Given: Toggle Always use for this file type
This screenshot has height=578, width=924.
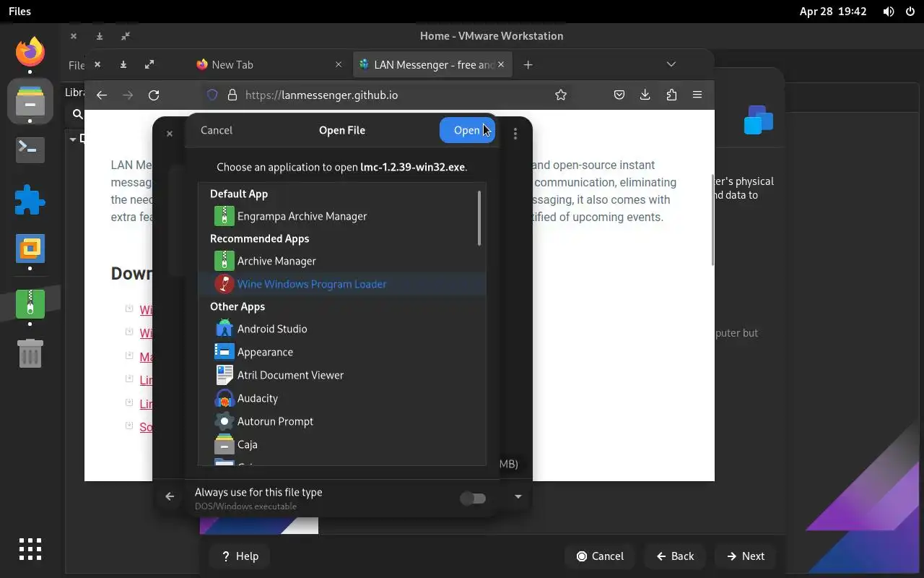Looking at the screenshot, I should (x=473, y=498).
